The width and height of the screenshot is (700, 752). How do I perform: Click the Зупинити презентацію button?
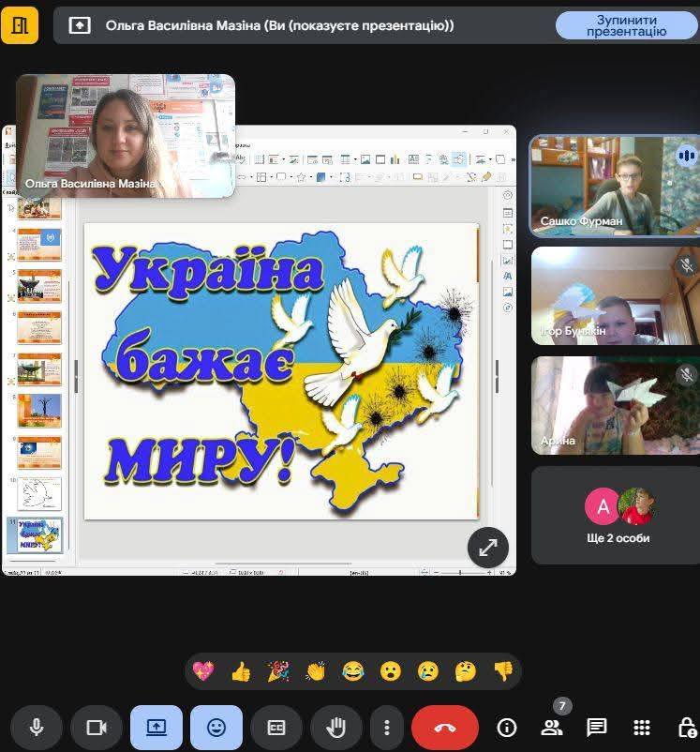(626, 25)
